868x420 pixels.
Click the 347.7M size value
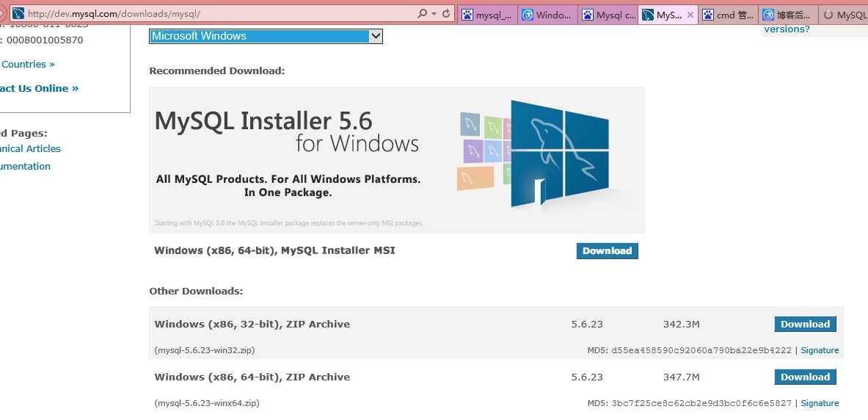(x=681, y=377)
